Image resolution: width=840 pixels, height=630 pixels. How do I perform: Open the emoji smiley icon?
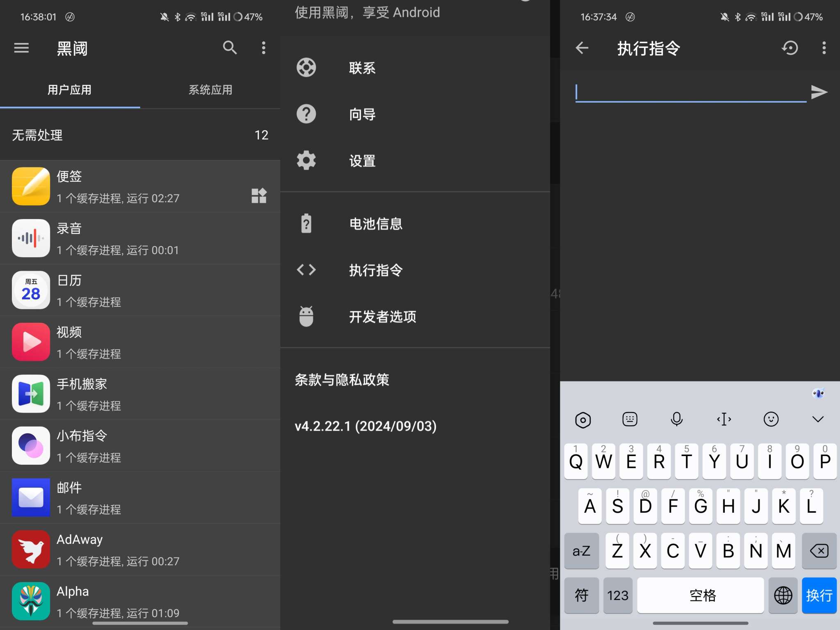771,419
